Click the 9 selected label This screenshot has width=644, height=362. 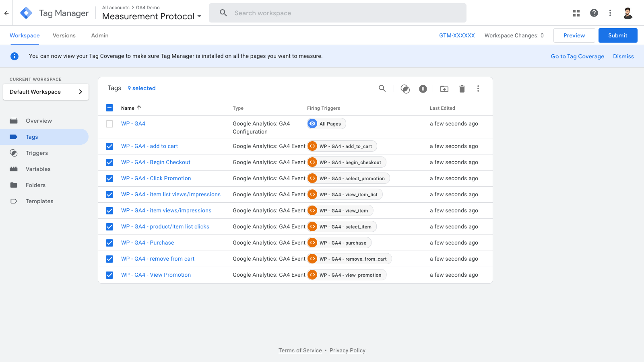tap(142, 88)
